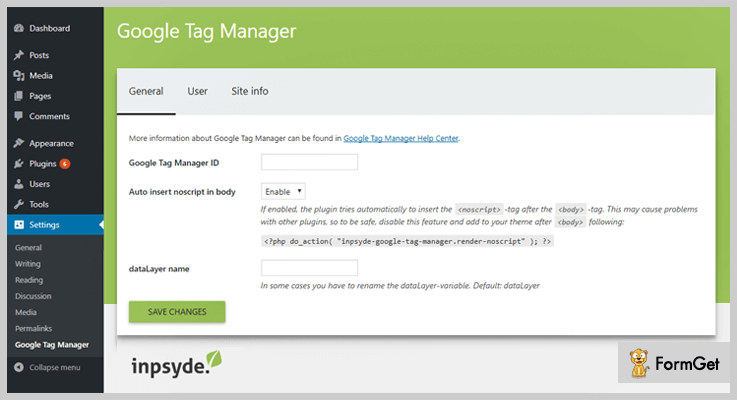
Task: Click the 'Auto insert noscript in body' label
Action: (182, 192)
